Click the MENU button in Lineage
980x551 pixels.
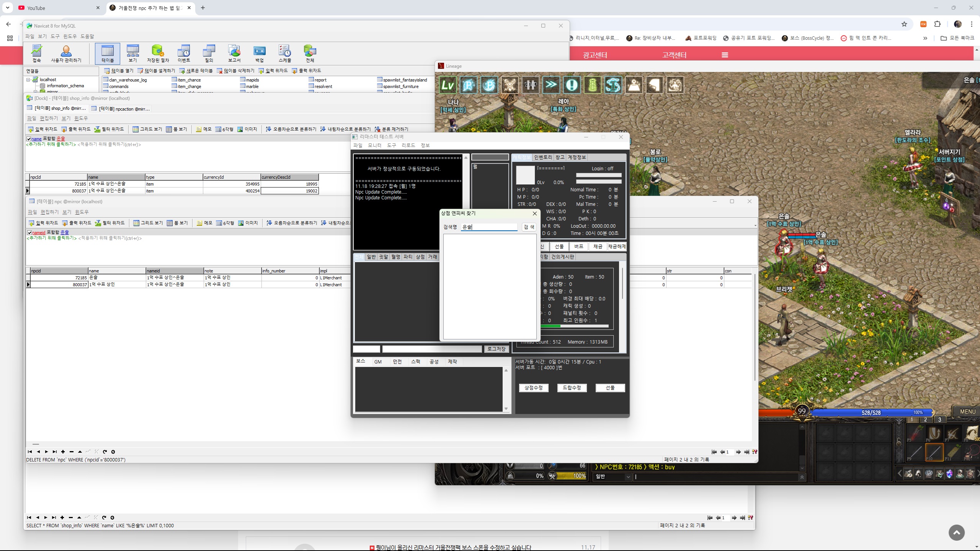click(x=967, y=411)
